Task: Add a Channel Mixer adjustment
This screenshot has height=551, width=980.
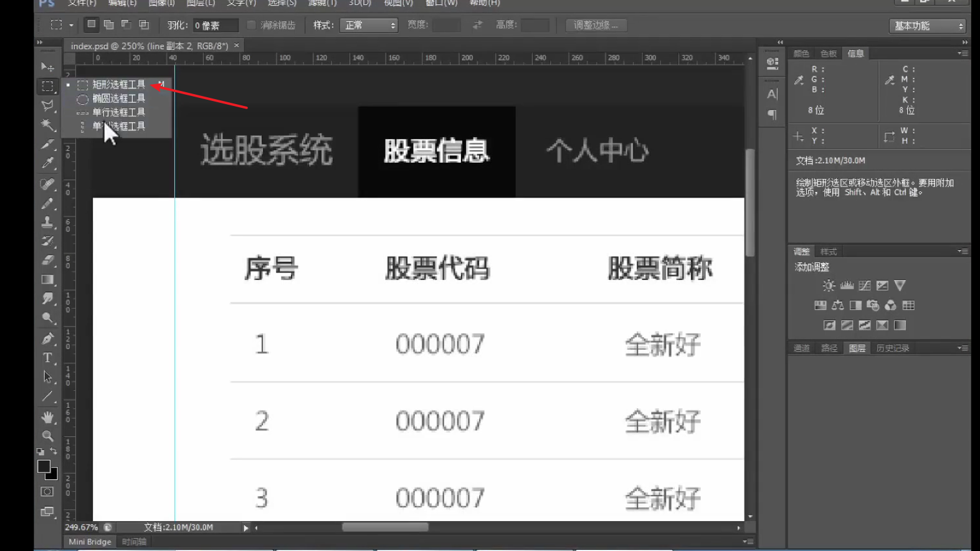Action: pyautogui.click(x=891, y=305)
